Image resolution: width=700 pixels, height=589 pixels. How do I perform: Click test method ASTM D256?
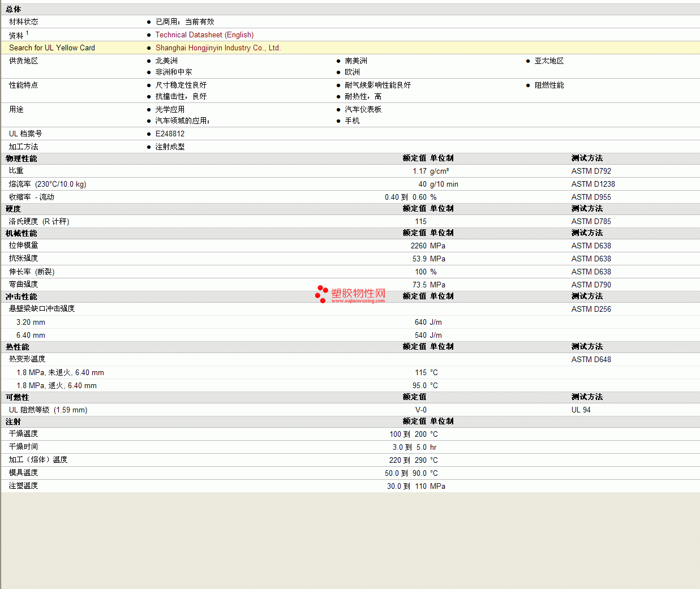(591, 309)
